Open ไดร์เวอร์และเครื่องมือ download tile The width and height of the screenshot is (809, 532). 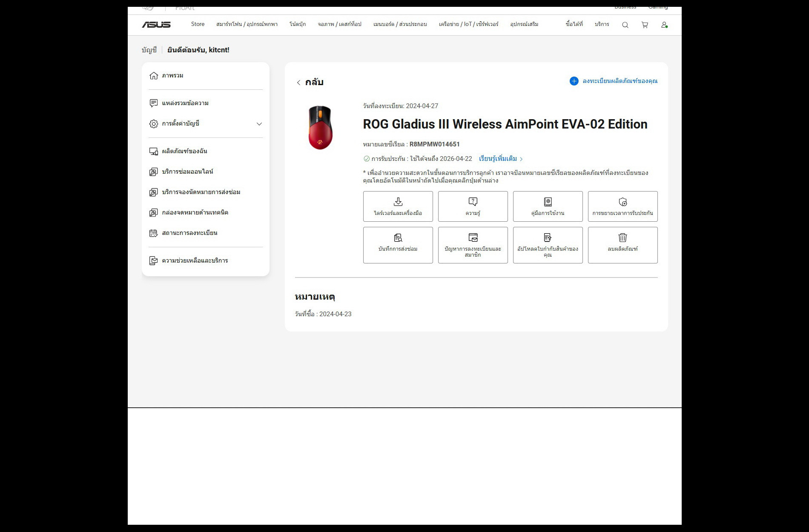pos(398,206)
